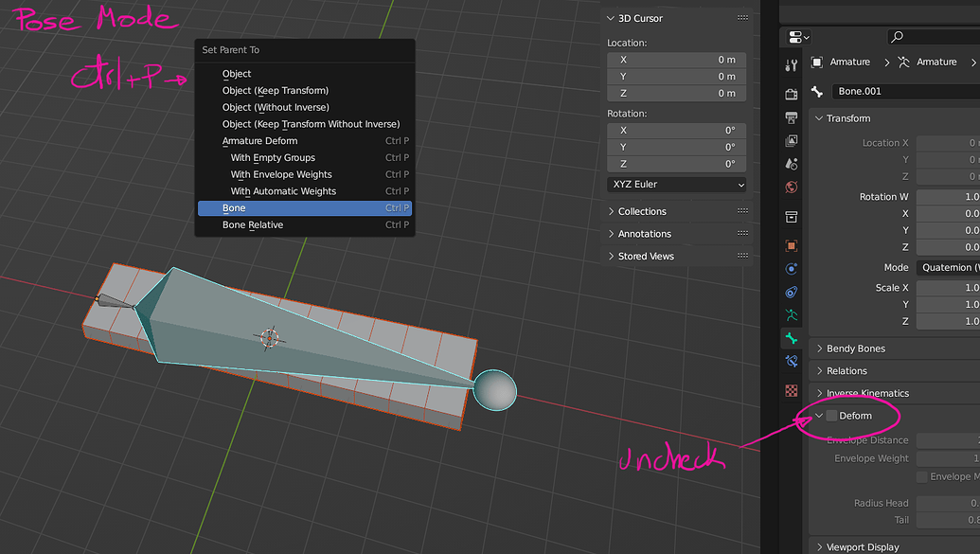Click the Envelope Weight slider field
Image resolution: width=980 pixels, height=554 pixels.
tap(948, 458)
